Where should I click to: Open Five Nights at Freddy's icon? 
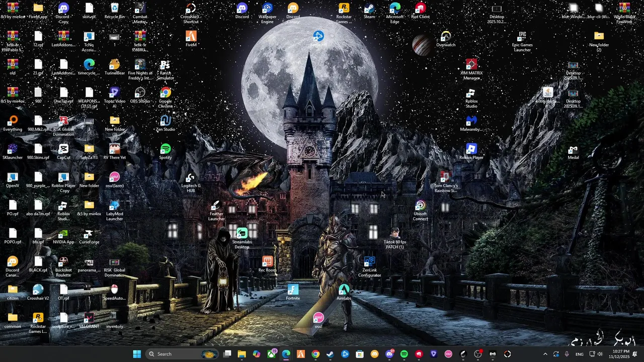[x=140, y=69]
